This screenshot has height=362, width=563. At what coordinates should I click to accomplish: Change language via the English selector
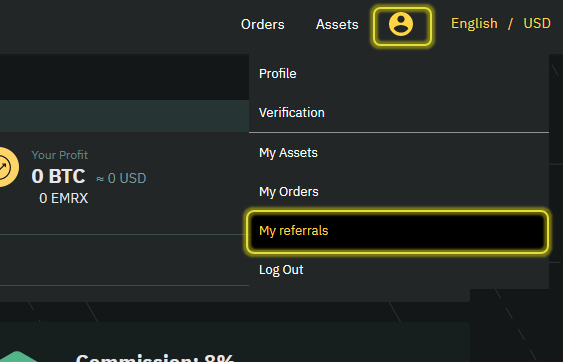[x=474, y=24]
